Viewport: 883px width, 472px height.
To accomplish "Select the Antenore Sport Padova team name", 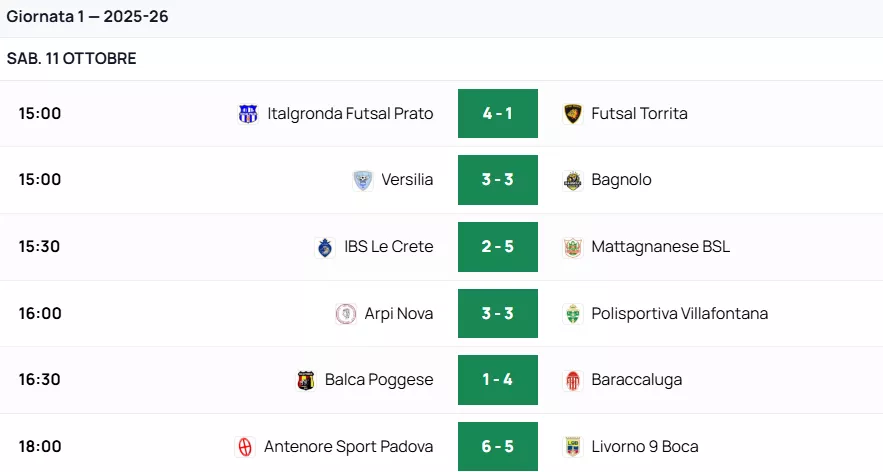I will click(348, 447).
